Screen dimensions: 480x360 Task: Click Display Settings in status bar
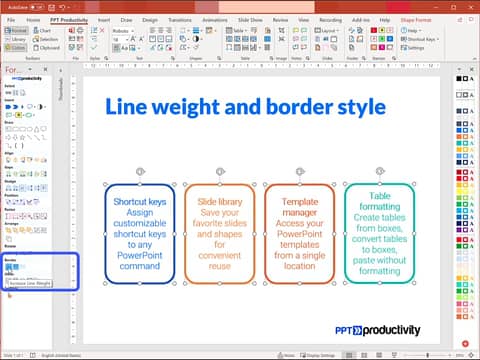[317, 355]
